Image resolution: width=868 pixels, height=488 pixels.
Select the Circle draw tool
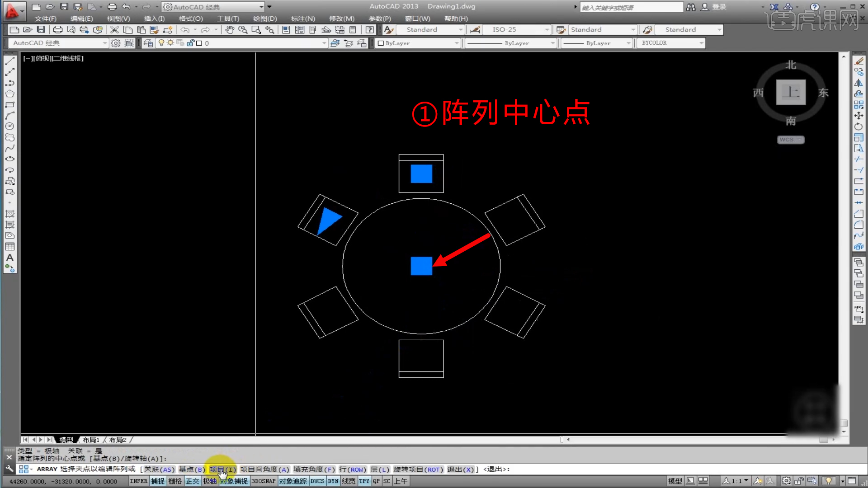point(9,127)
